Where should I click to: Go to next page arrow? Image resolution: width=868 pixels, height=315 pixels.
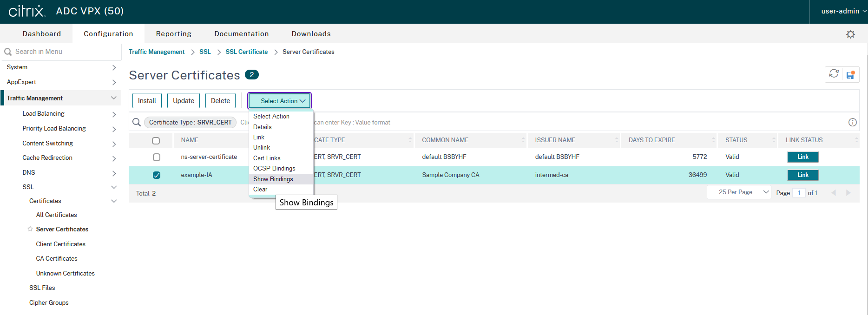coord(848,193)
